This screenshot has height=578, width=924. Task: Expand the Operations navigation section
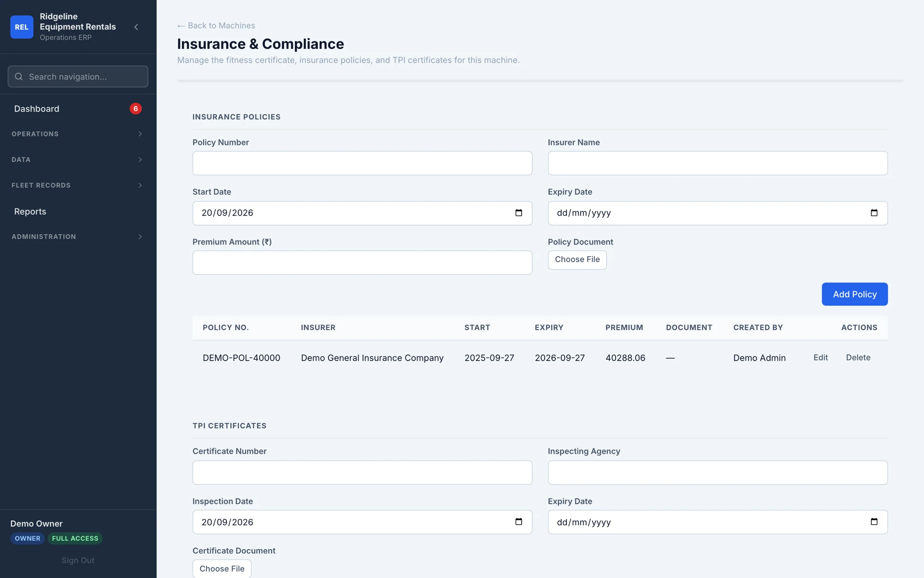[78, 134]
